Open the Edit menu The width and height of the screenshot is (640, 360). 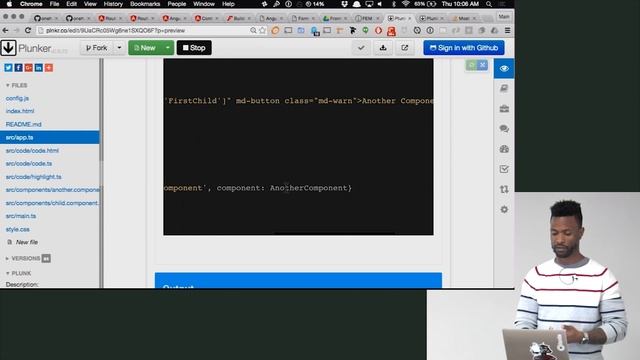pyautogui.click(x=71, y=4)
